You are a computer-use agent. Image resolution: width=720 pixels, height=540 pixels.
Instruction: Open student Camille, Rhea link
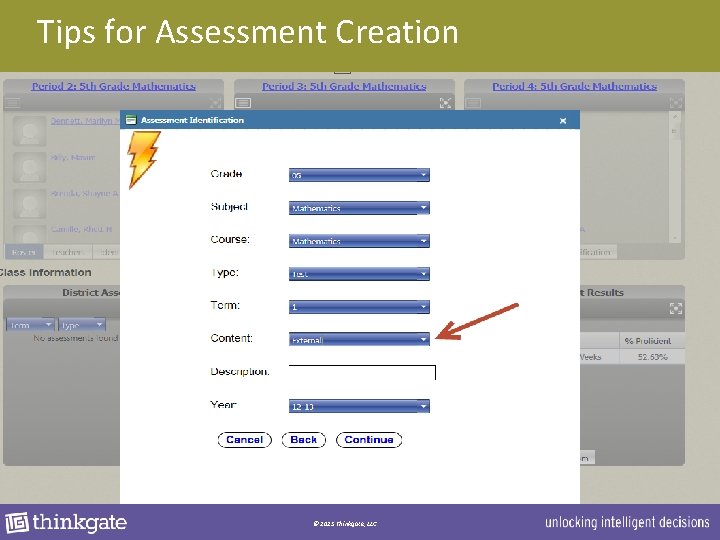coord(81,229)
